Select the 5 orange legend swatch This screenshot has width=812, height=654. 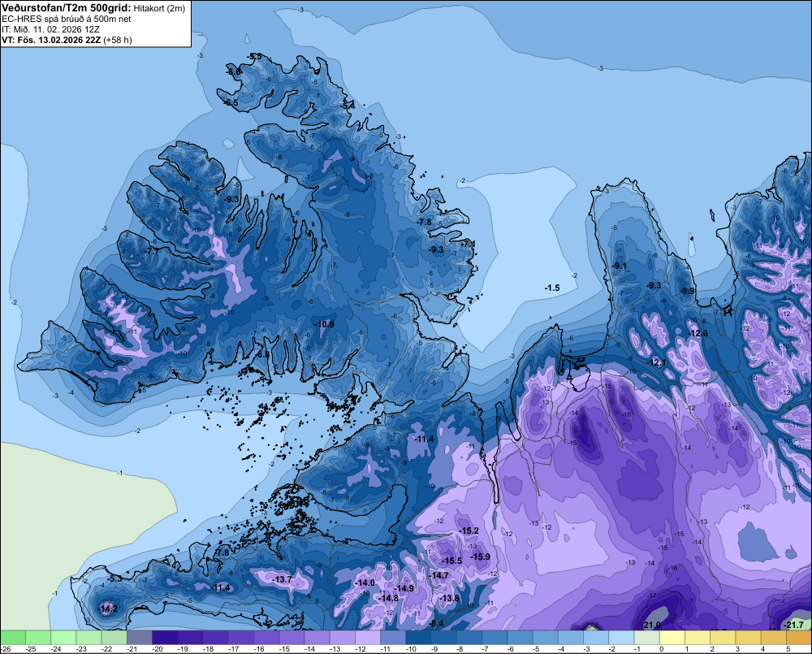pos(799,637)
